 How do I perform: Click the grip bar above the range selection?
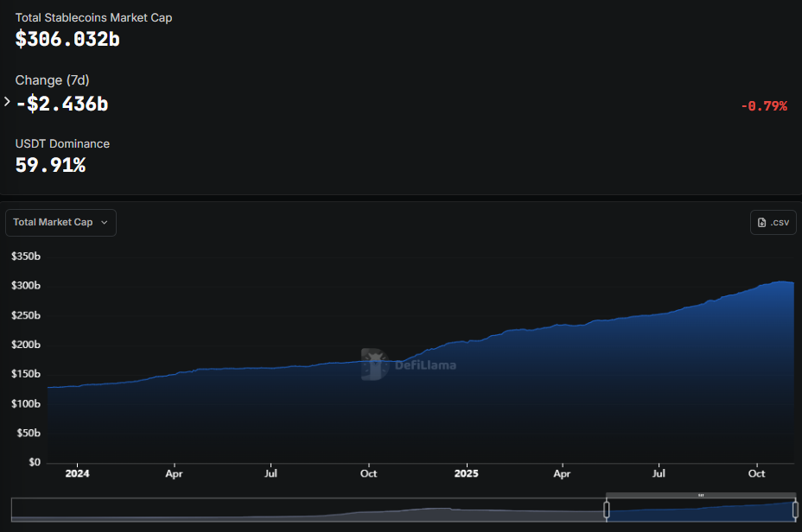[701, 495]
